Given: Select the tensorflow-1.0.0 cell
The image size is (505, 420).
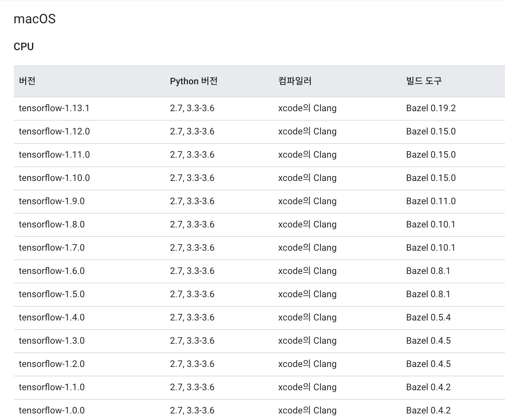Looking at the screenshot, I should tap(52, 411).
